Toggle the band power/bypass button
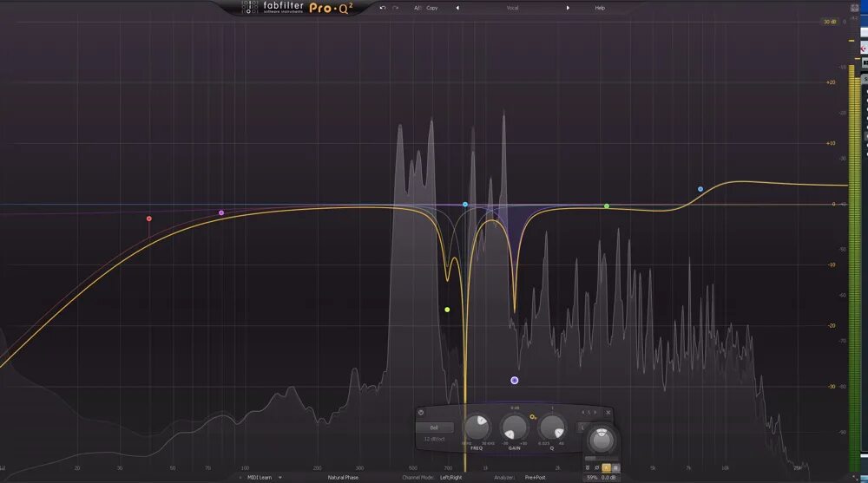Image resolution: width=868 pixels, height=483 pixels. (421, 412)
